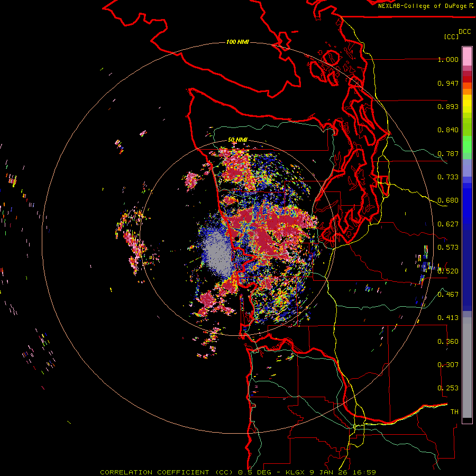476x476 pixels.
Task: Select the 0.307 color scale value
Action: [448, 365]
